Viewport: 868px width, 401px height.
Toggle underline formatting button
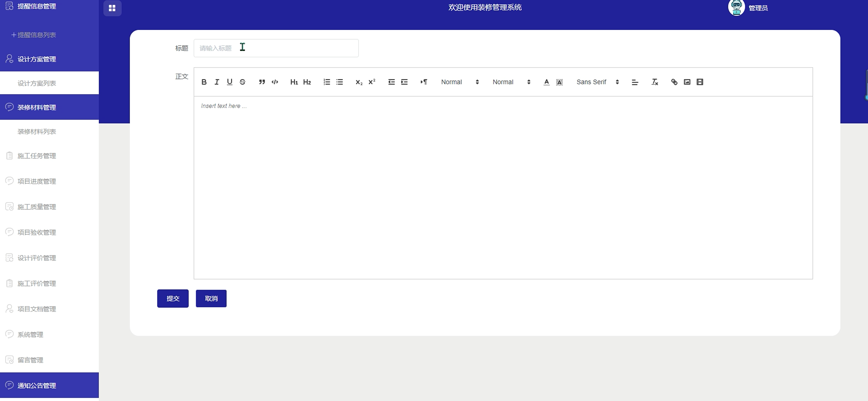point(229,82)
